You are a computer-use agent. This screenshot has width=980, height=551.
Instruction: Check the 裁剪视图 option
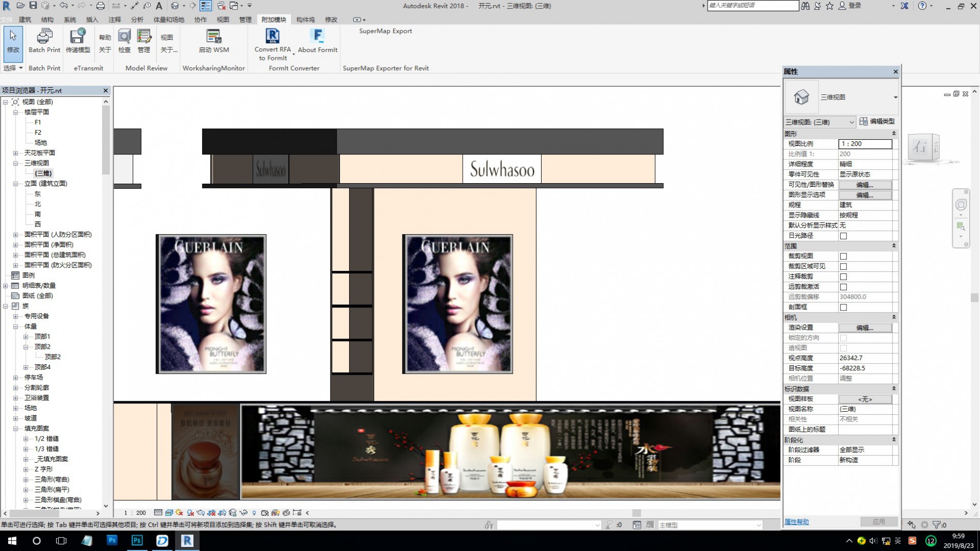[843, 256]
